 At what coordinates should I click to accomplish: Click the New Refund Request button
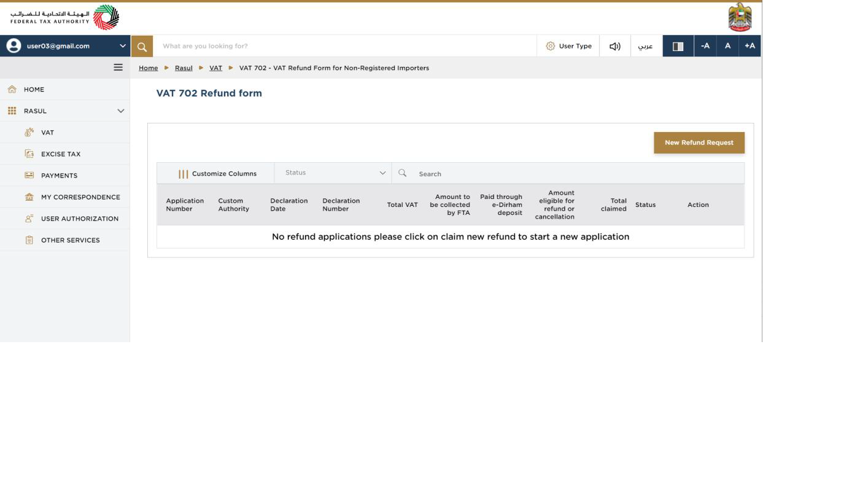pyautogui.click(x=699, y=143)
